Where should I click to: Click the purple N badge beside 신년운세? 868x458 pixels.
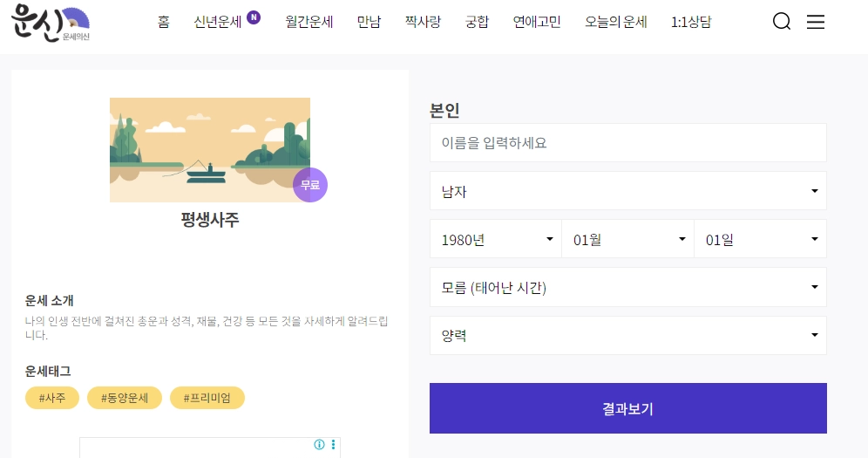(254, 17)
